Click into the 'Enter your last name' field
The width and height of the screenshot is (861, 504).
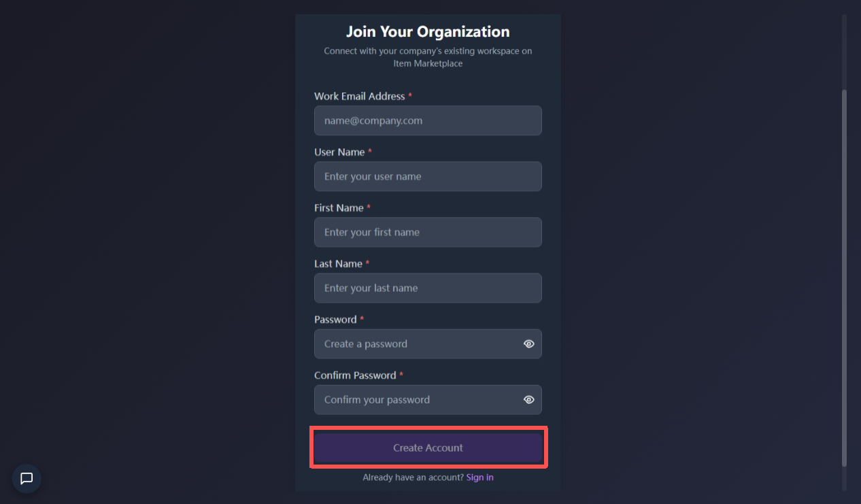[428, 288]
